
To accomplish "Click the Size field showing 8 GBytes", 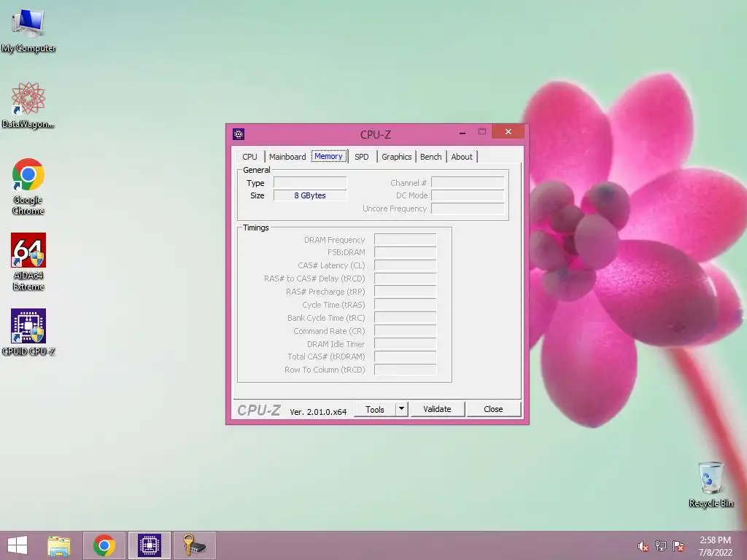I will (x=310, y=195).
